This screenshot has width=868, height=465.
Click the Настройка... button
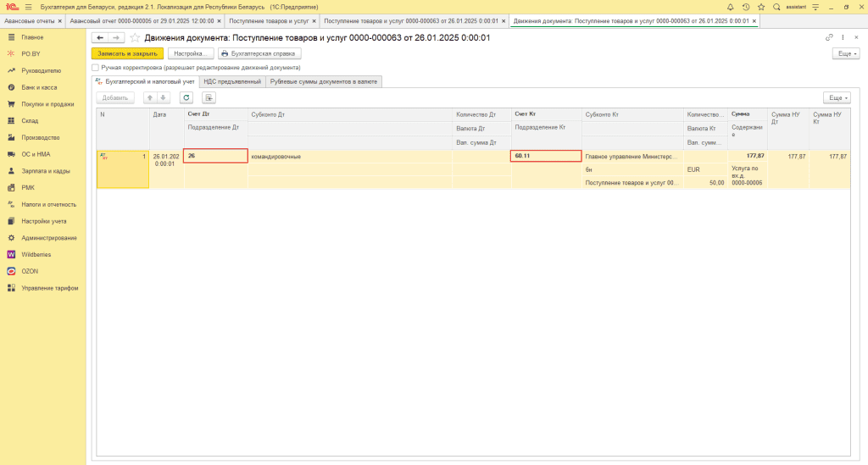click(190, 53)
